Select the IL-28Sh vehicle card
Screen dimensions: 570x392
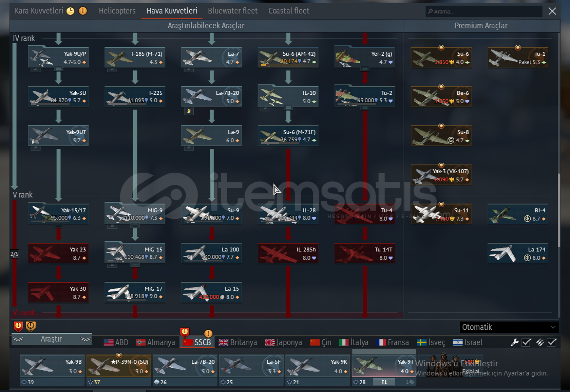point(288,253)
